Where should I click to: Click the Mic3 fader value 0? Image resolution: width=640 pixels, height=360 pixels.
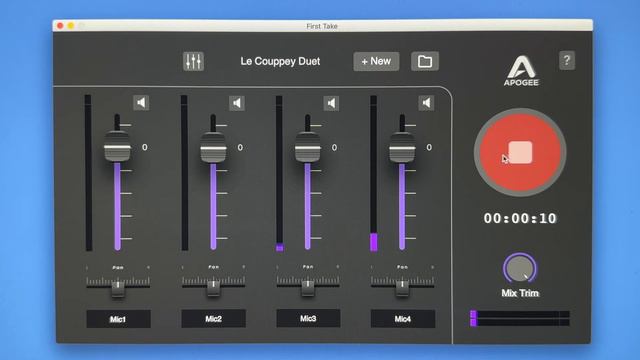coord(334,147)
